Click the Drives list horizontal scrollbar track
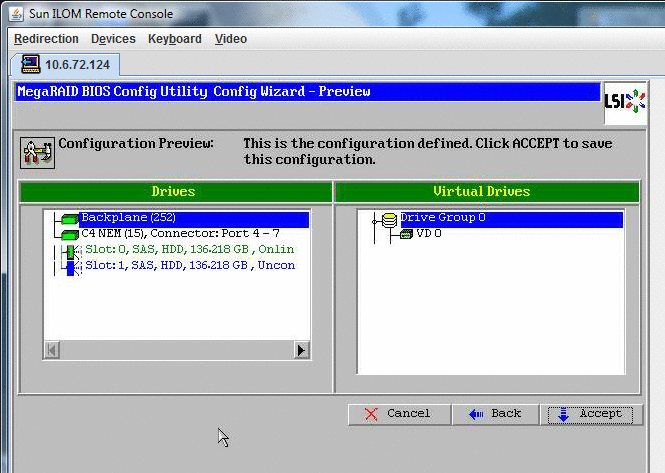 tap(176, 350)
